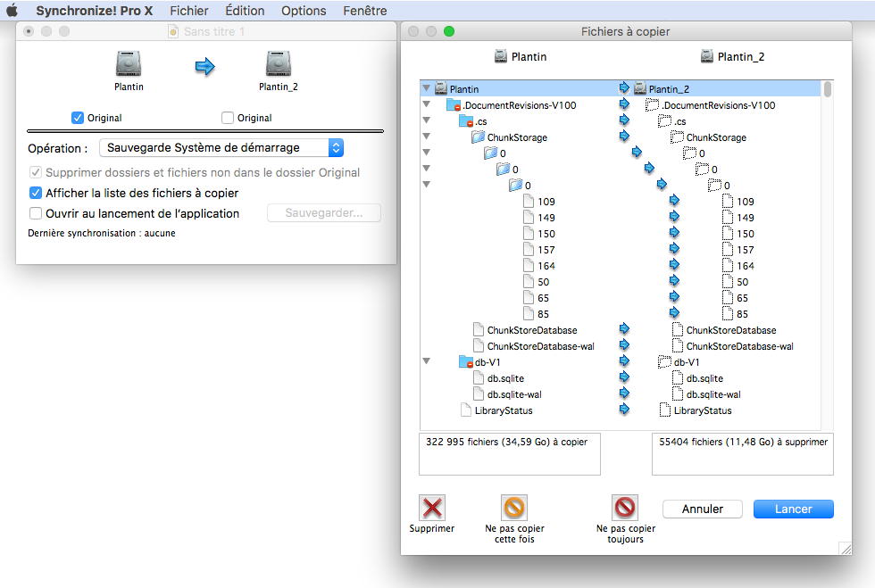Click the copy arrow on the LibraryStatus row
The image size is (875, 588).
tap(624, 410)
